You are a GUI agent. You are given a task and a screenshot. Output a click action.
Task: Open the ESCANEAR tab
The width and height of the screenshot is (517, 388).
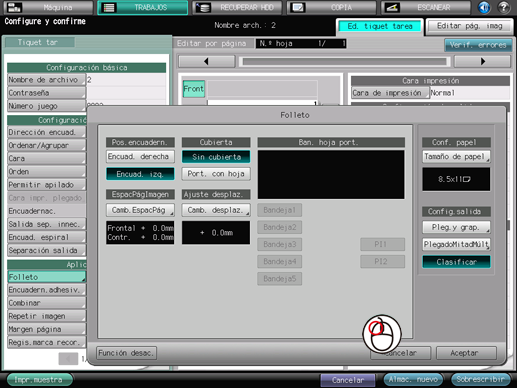(x=426, y=7)
